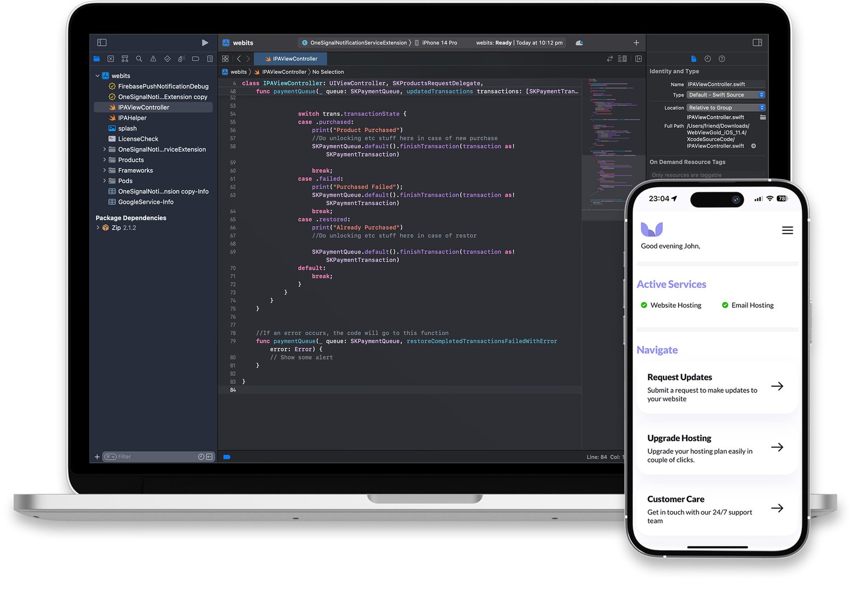Click the blue debug area toggle icon
This screenshot has width=868, height=599.
227,457
